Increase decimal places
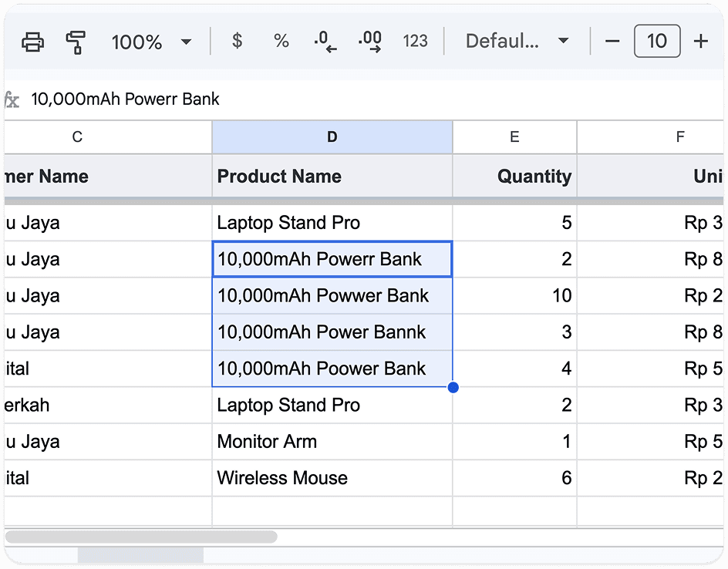The image size is (728, 569). click(x=370, y=42)
